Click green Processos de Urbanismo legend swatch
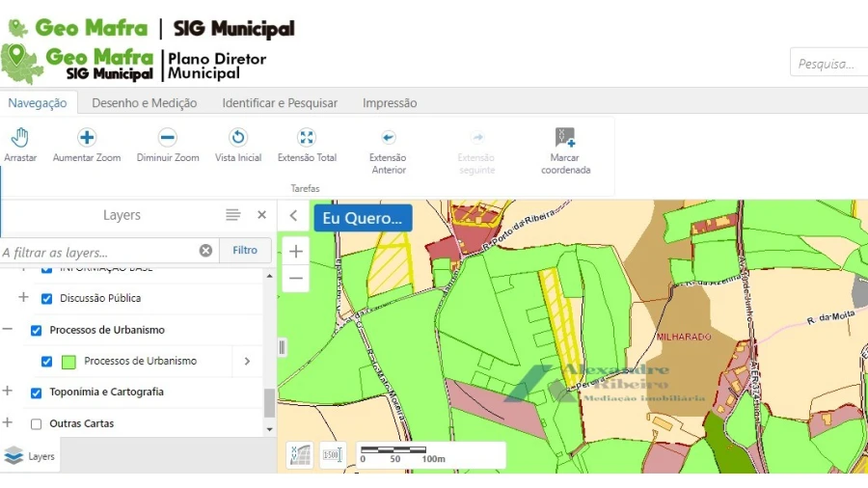This screenshot has width=868, height=488. click(68, 363)
